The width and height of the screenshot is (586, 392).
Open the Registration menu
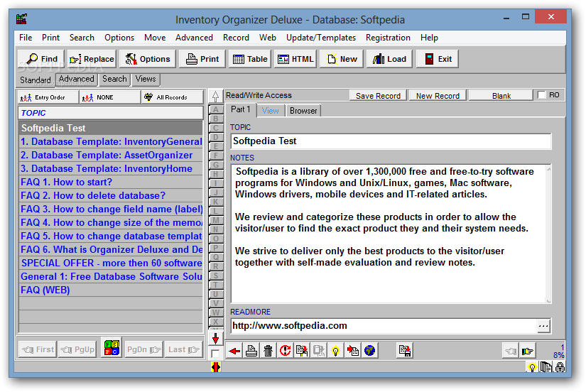[x=388, y=38]
